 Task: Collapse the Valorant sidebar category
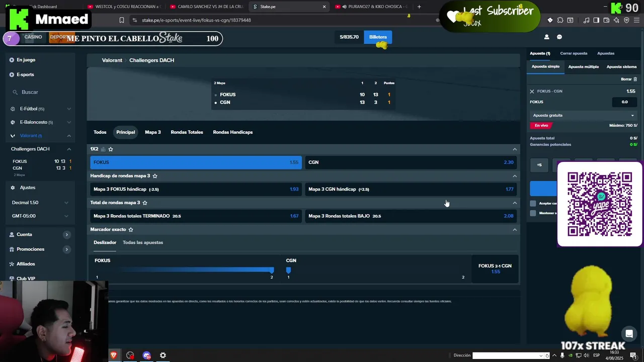pyautogui.click(x=69, y=136)
